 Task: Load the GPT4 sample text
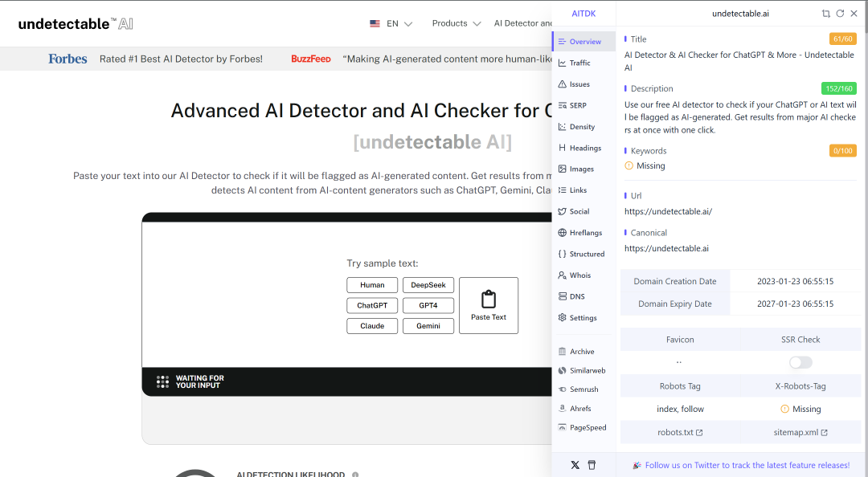[x=428, y=305]
